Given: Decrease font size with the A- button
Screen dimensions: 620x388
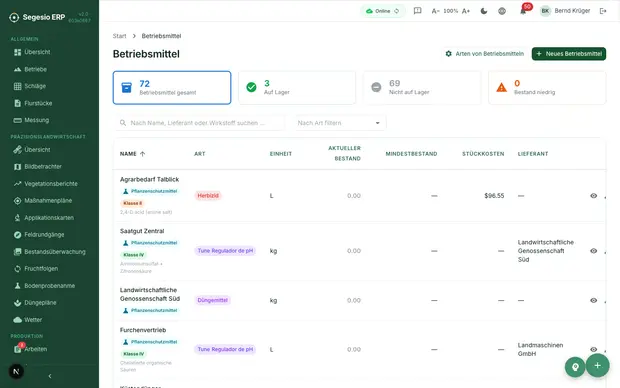Looking at the screenshot, I should pos(435,11).
